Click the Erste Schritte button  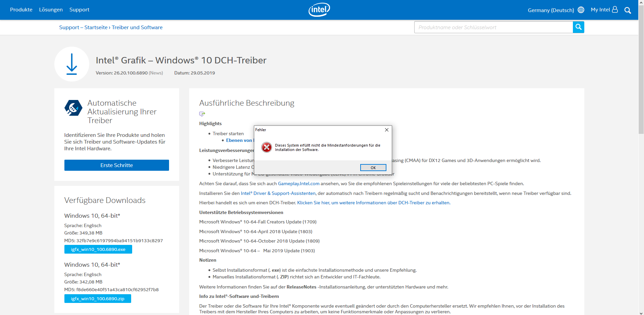(x=116, y=165)
